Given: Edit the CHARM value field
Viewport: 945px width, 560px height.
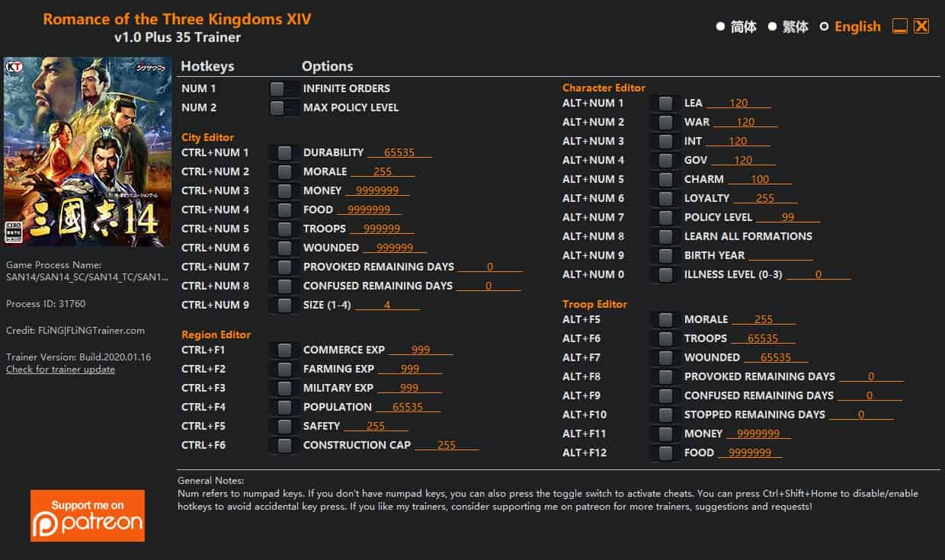Looking at the screenshot, I should tap(760, 179).
